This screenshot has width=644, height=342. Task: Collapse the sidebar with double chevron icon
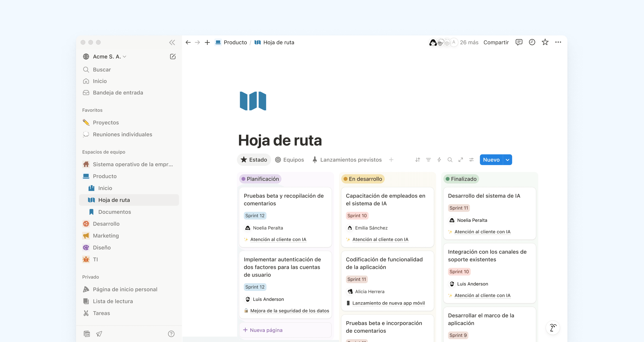pyautogui.click(x=172, y=42)
